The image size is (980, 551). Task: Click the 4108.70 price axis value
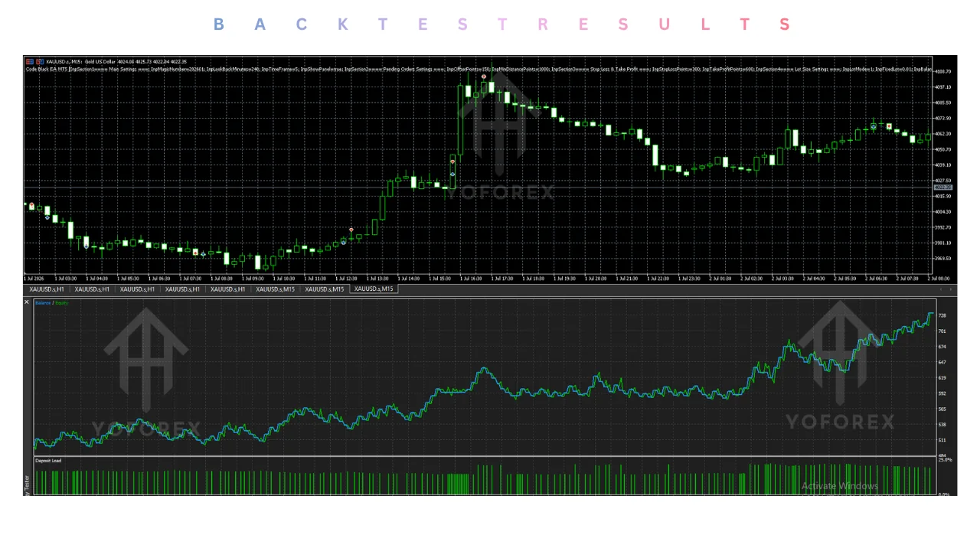[943, 71]
